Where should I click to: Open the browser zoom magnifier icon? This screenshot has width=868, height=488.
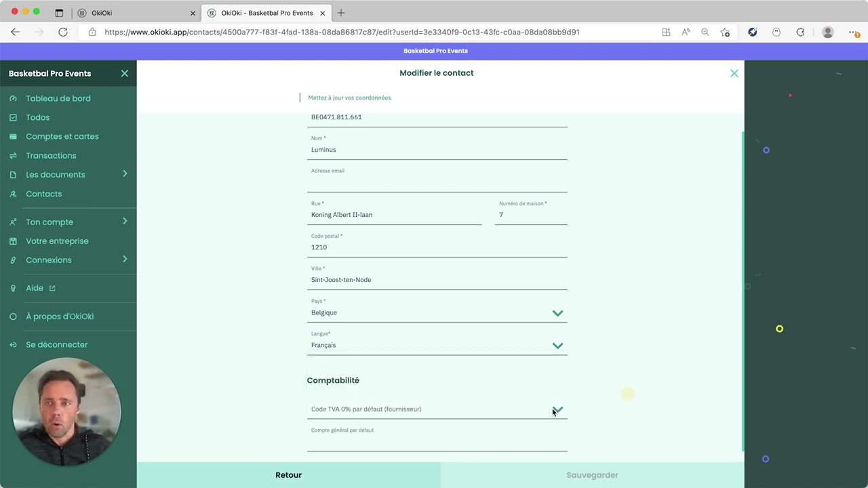(x=705, y=32)
